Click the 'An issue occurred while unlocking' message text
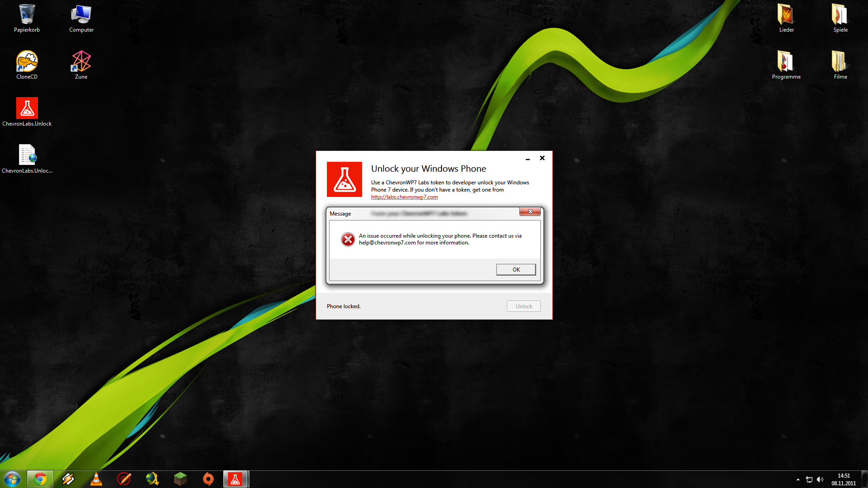 click(x=440, y=239)
